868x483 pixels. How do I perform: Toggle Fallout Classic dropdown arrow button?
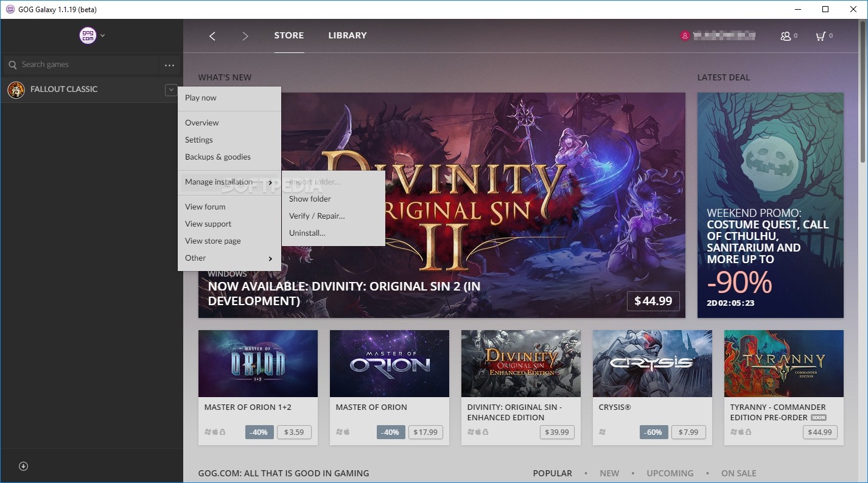171,90
